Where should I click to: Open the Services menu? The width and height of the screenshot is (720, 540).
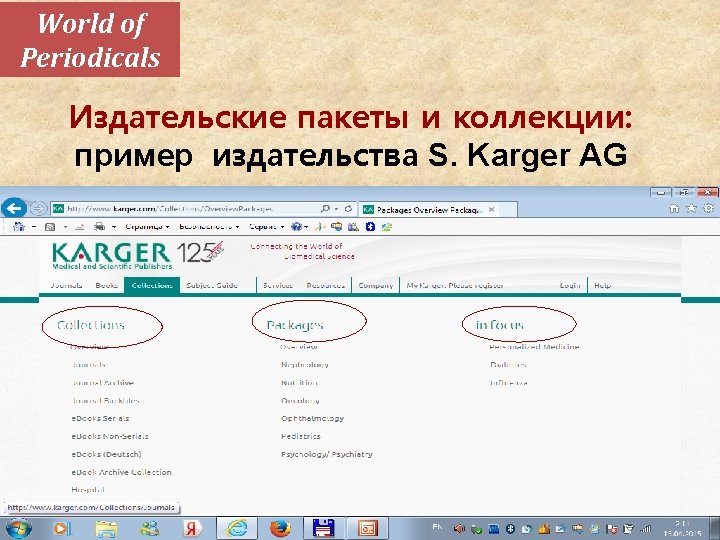278,285
